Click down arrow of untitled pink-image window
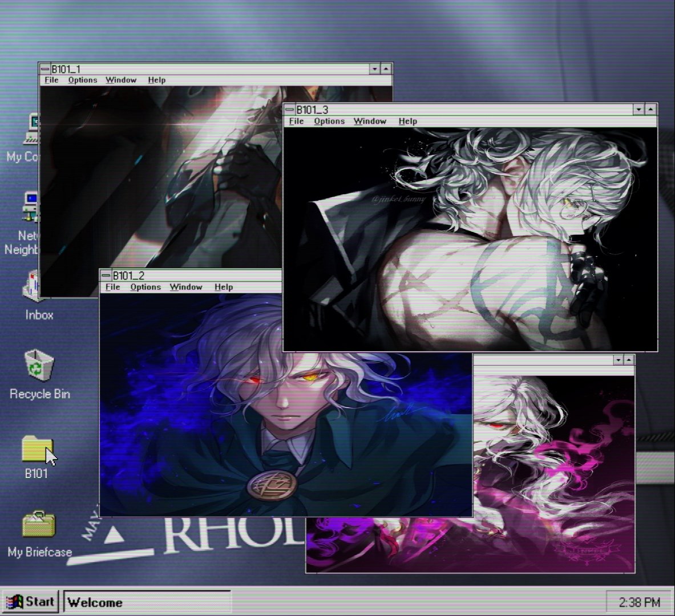This screenshot has width=675, height=616. [618, 360]
